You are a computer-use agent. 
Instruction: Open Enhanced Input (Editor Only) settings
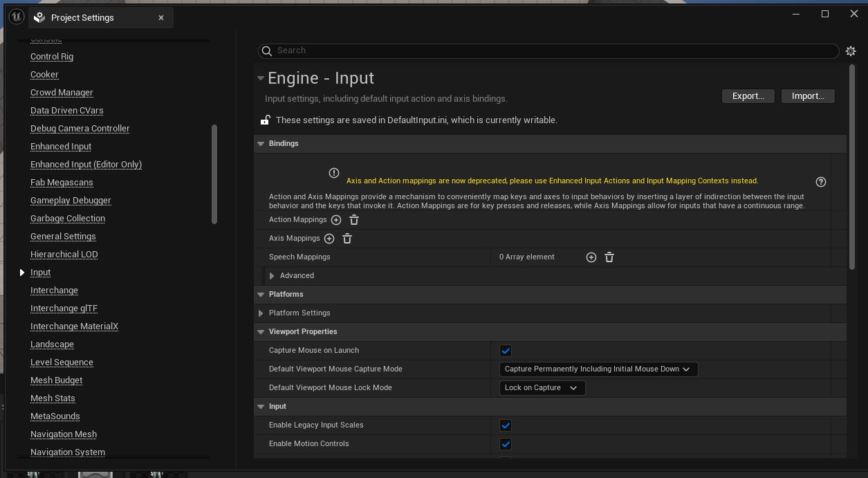(86, 165)
